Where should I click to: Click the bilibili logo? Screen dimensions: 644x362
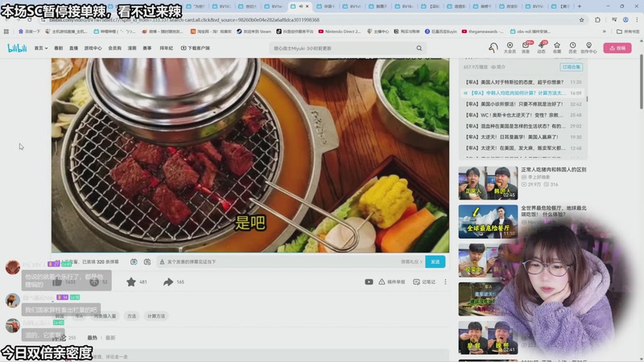17,48
